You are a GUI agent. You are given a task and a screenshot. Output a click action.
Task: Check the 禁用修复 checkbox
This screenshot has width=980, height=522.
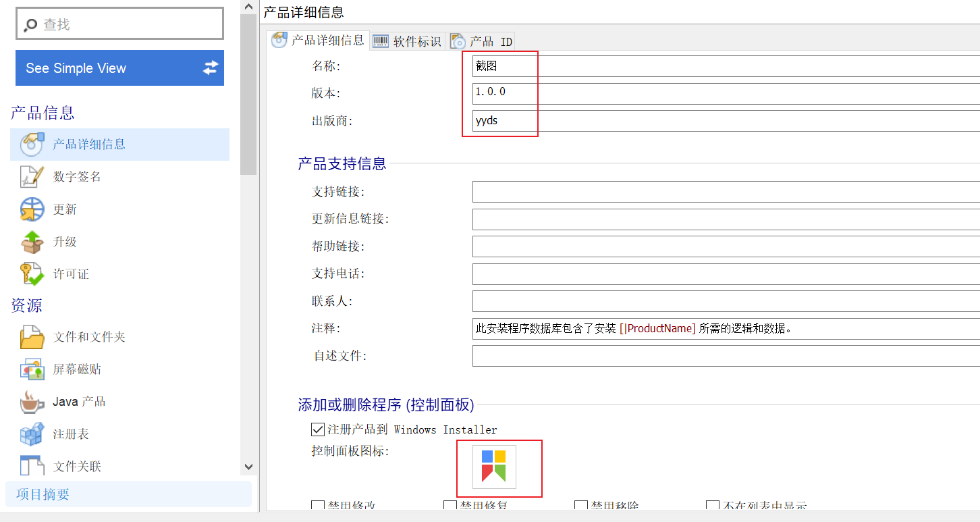pos(450,506)
